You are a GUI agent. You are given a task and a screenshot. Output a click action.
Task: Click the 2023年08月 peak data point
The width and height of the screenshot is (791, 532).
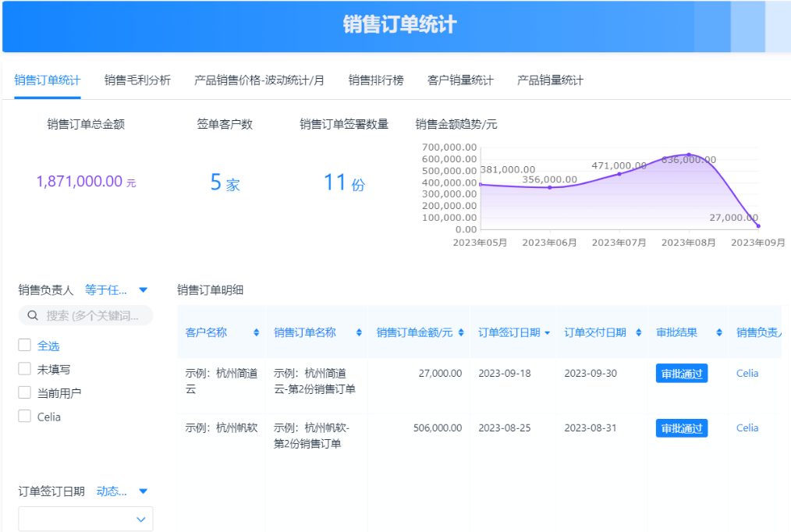688,154
